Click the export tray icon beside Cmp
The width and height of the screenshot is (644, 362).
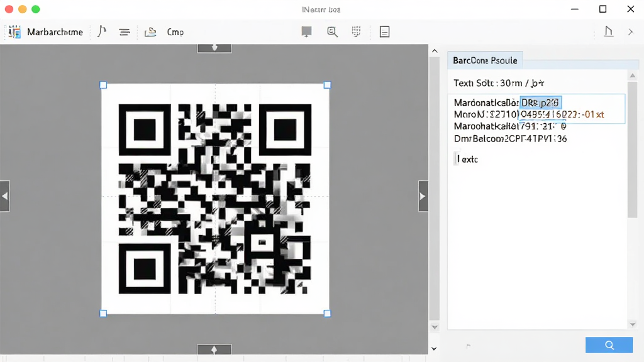(150, 31)
